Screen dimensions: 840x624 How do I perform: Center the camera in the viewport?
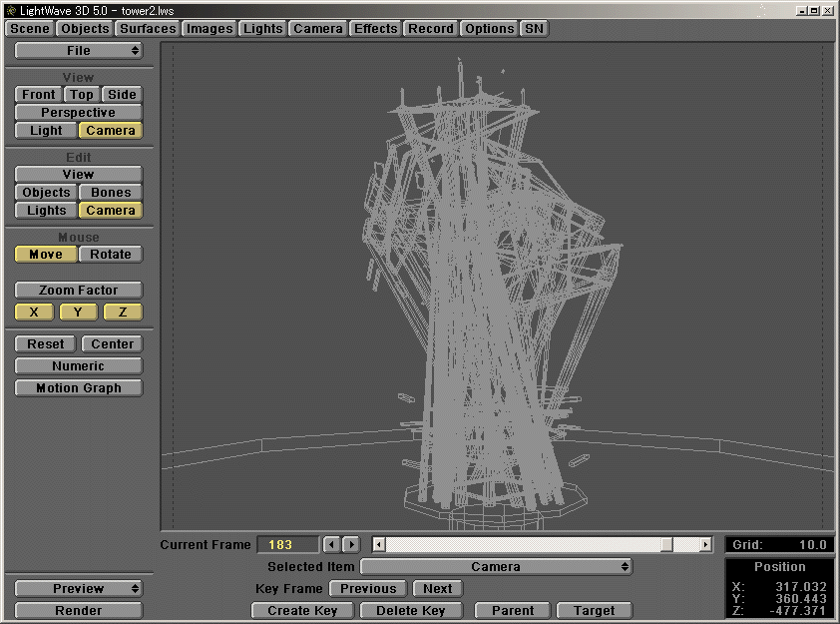coord(112,343)
